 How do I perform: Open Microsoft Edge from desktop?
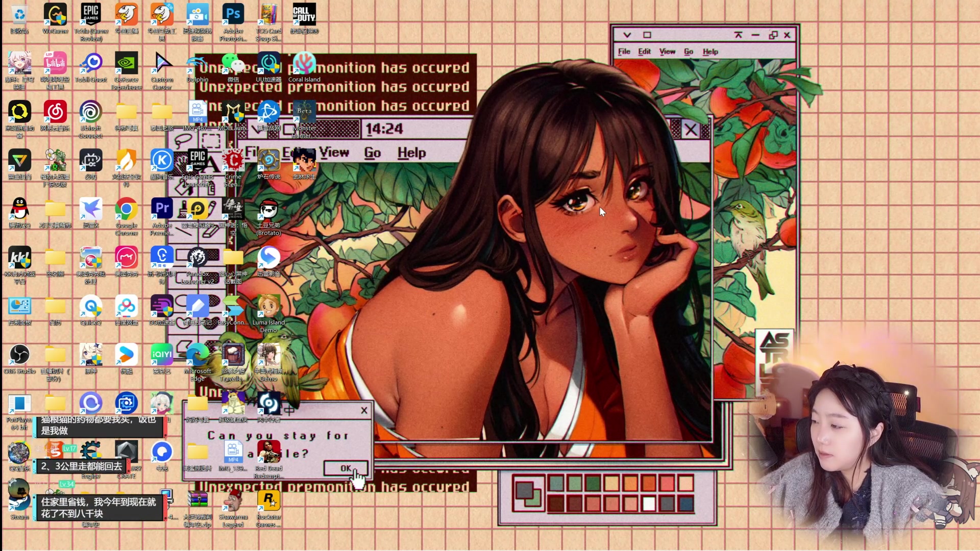pos(198,362)
